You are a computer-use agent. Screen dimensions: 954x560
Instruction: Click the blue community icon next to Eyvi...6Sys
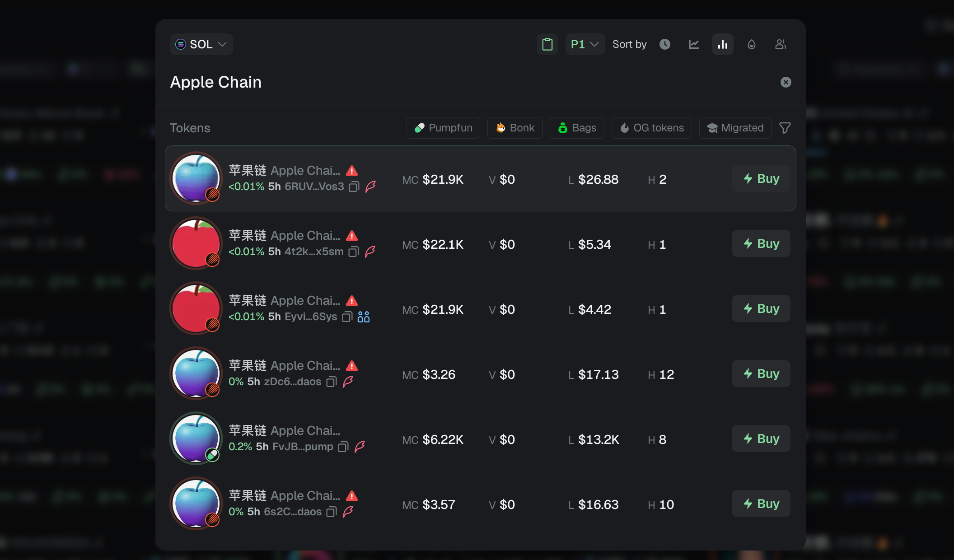364,317
